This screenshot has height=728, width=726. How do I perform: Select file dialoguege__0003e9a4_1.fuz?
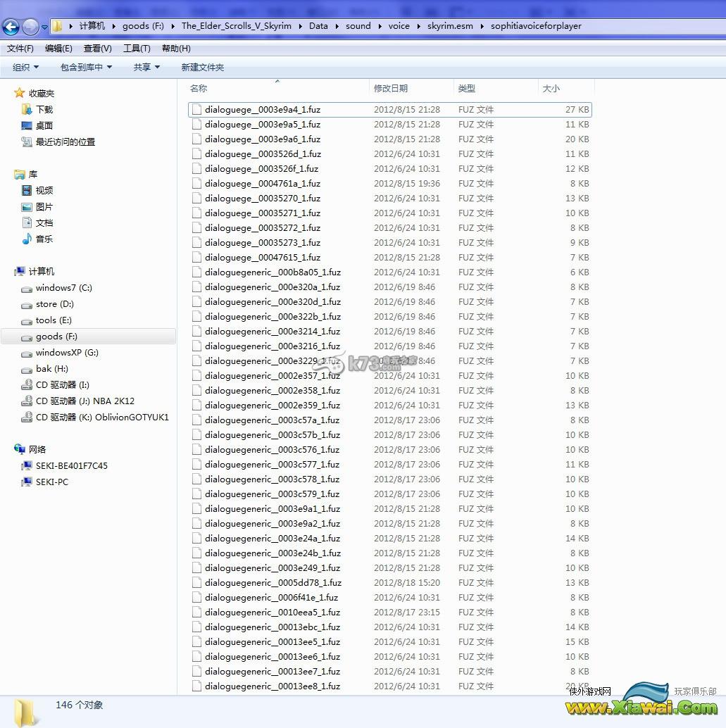390,110
